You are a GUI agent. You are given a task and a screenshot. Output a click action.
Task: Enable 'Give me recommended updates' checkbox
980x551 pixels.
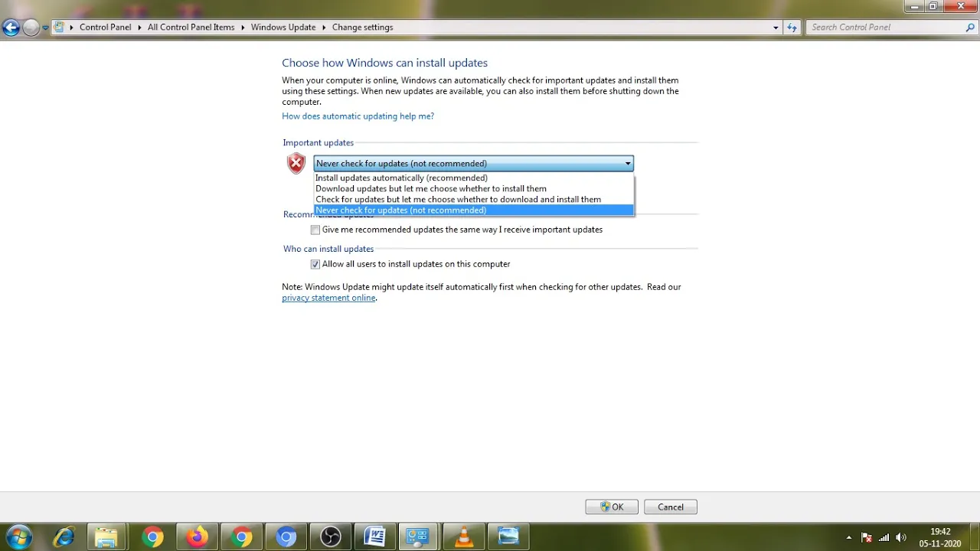[315, 230]
